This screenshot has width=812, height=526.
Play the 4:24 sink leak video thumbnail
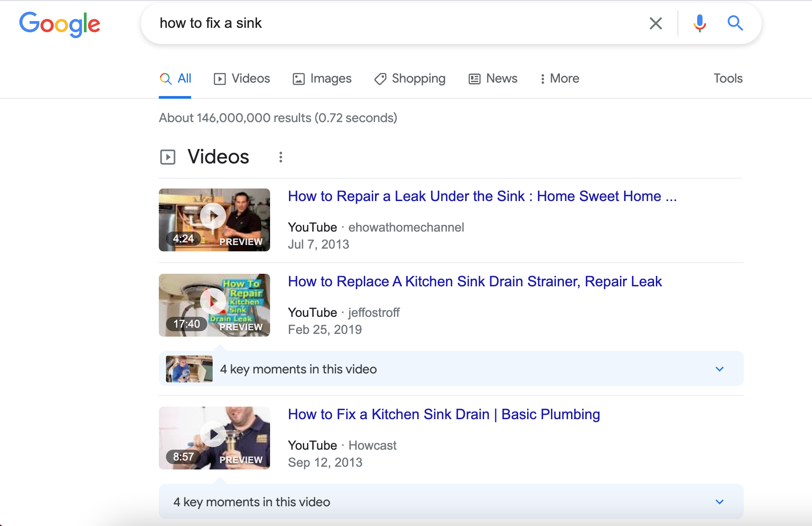click(x=214, y=220)
